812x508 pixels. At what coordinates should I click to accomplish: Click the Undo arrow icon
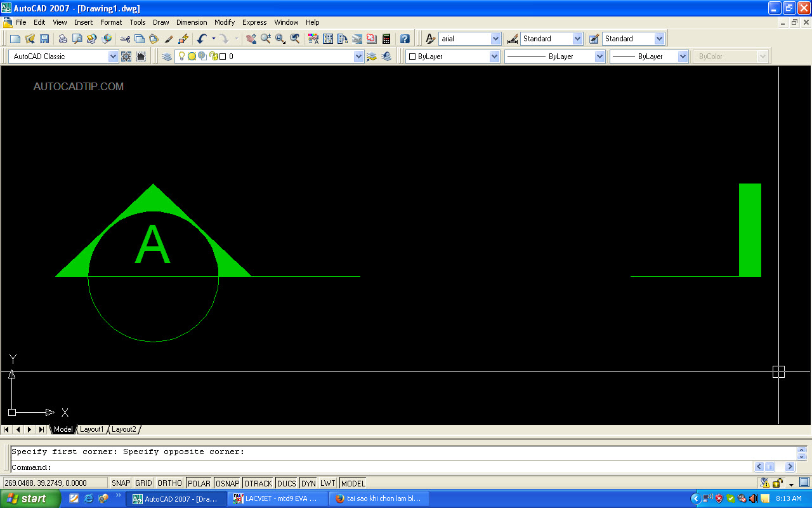pos(202,39)
